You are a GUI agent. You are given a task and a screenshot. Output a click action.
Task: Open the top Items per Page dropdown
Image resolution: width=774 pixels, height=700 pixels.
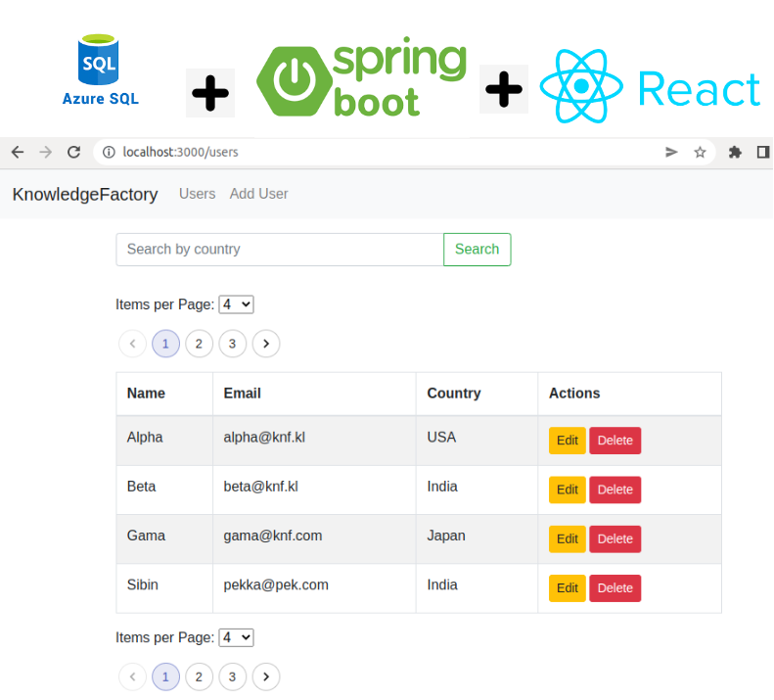[x=236, y=304]
